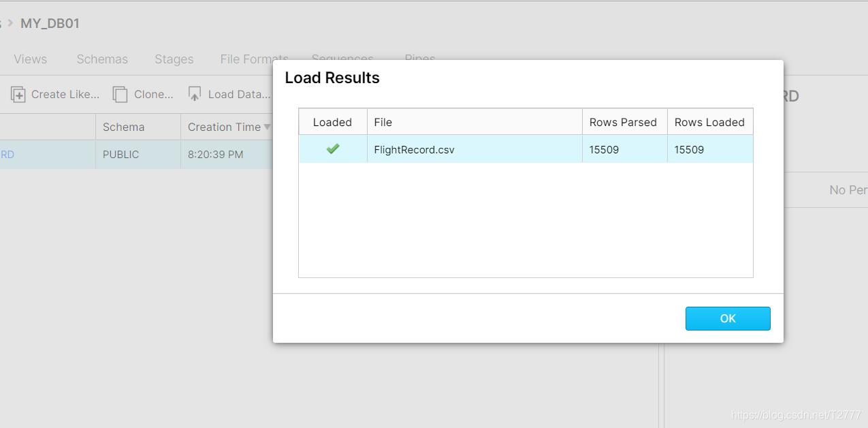Image resolution: width=868 pixels, height=428 pixels.
Task: Click the Load Data upload icon
Action: pos(195,95)
